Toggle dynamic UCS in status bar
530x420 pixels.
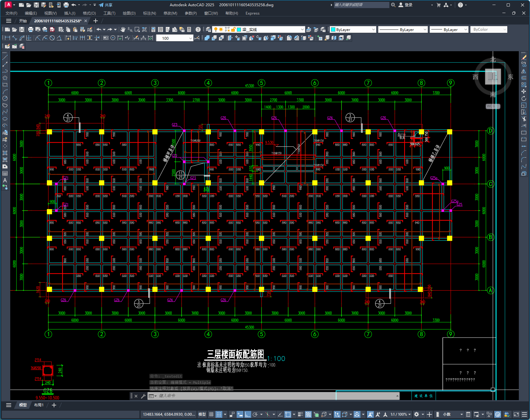337,414
